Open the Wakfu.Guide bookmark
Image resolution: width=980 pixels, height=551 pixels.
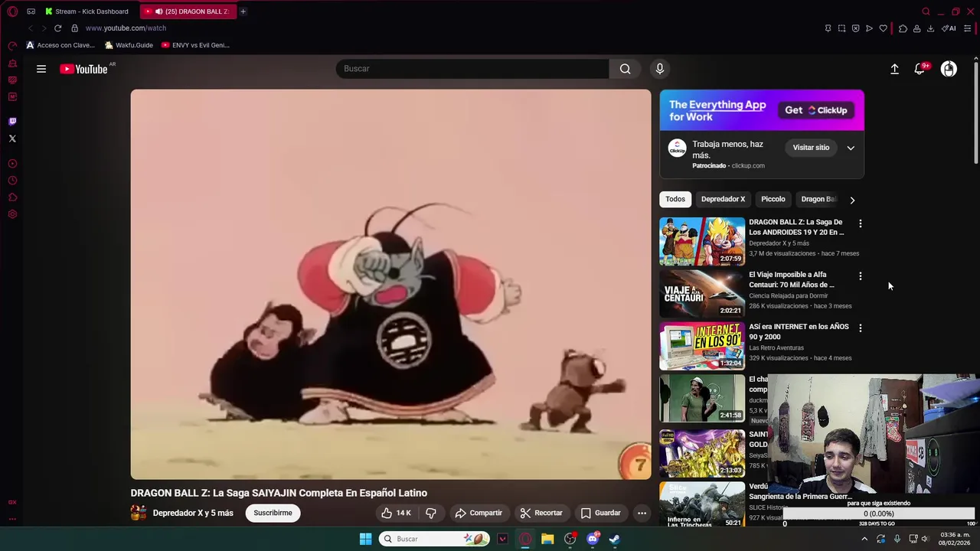129,45
